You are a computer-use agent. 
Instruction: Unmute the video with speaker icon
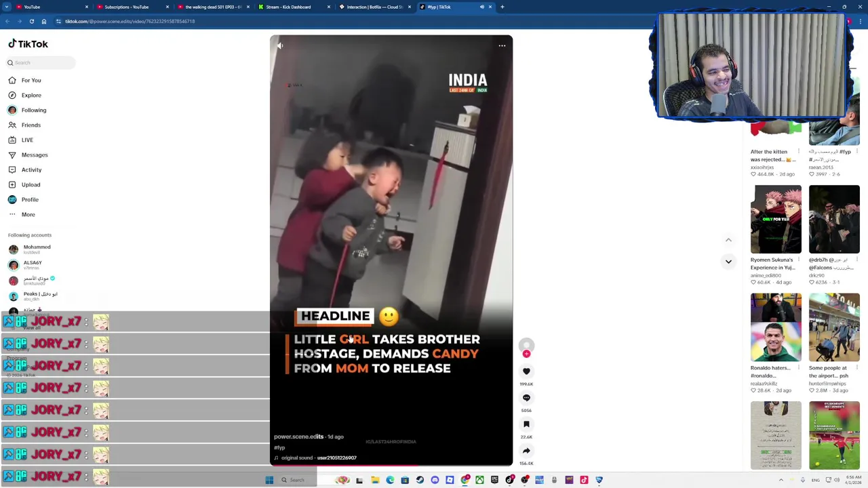(280, 45)
